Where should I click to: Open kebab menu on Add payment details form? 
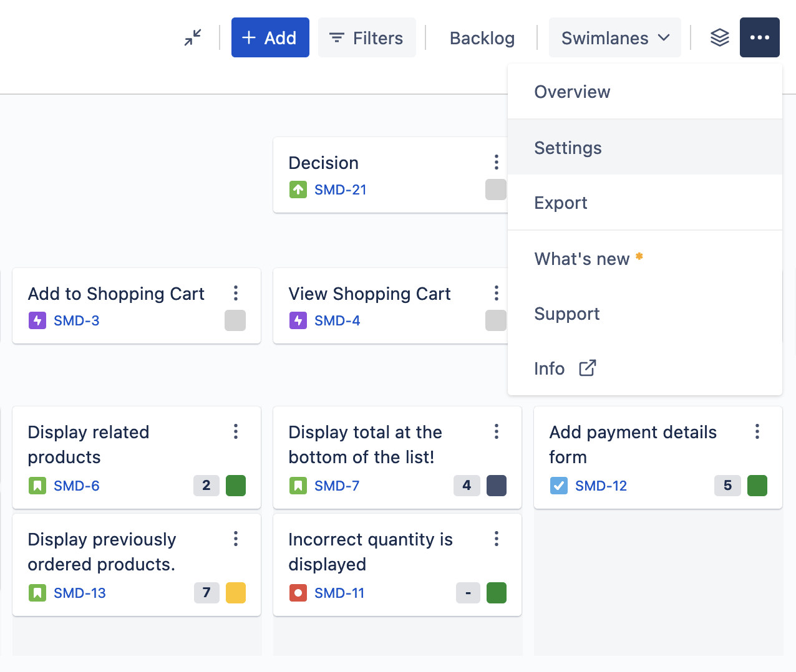tap(757, 431)
